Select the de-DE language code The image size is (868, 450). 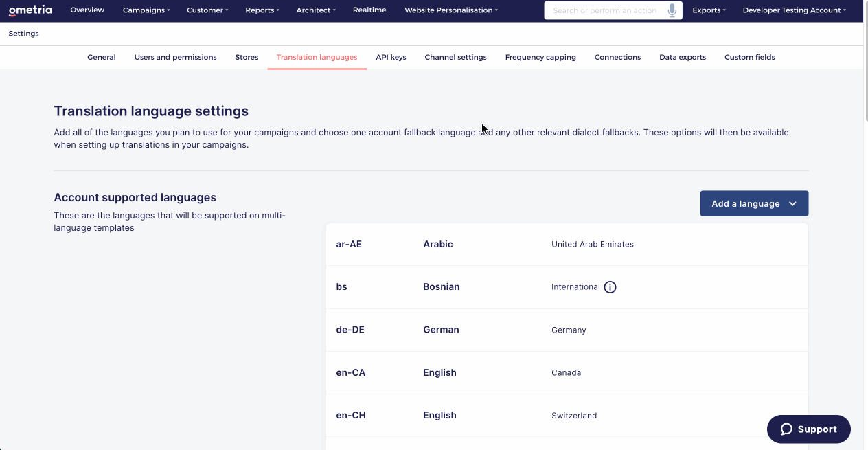(350, 330)
